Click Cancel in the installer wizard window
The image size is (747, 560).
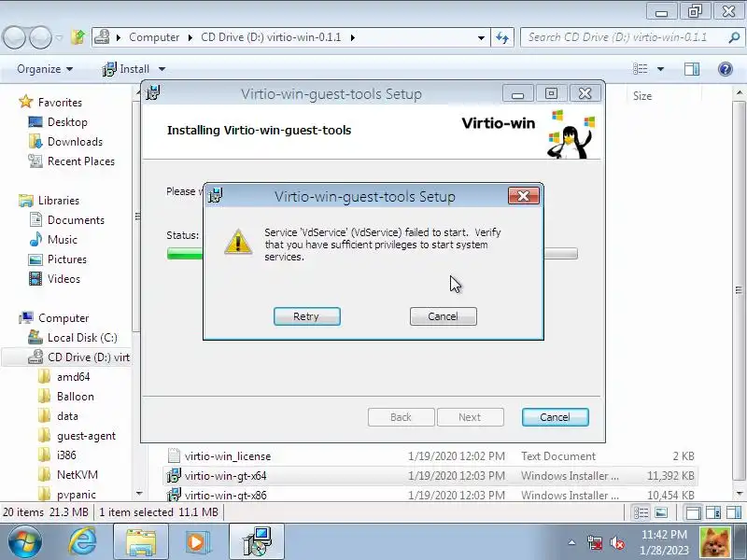coord(555,417)
